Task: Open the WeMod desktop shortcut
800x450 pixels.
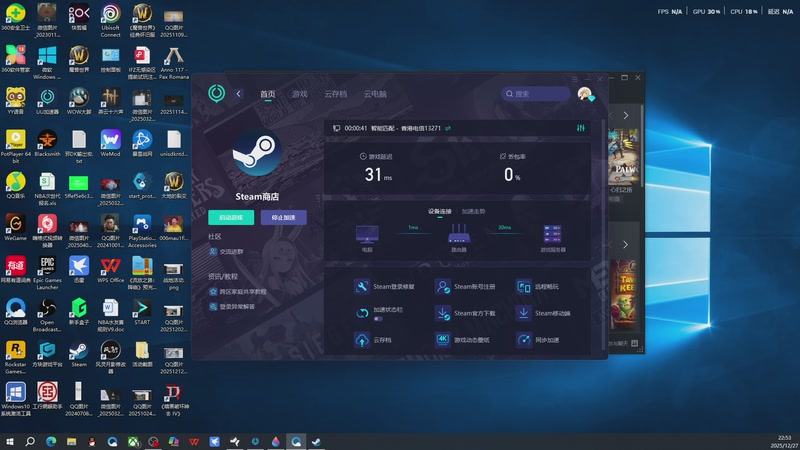Action: coord(110,143)
